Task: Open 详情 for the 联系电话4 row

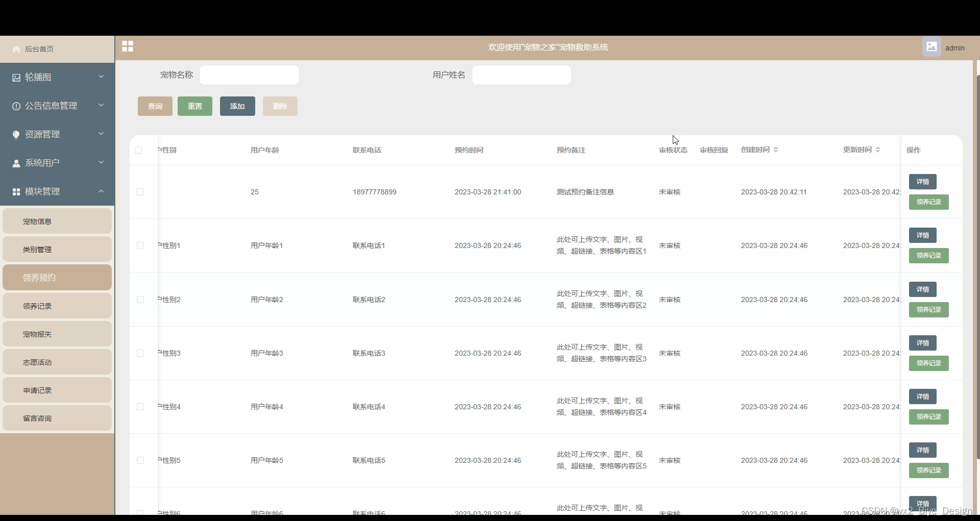Action: [923, 396]
